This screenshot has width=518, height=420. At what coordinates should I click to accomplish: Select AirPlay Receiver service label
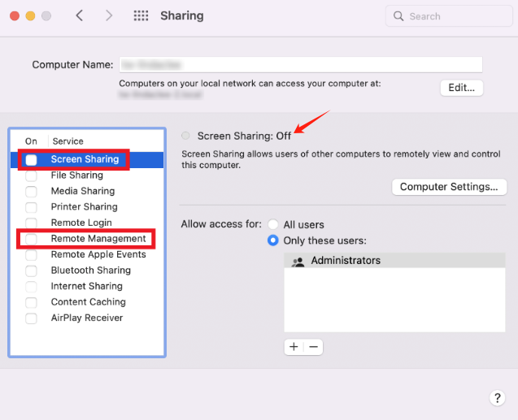[x=87, y=318]
